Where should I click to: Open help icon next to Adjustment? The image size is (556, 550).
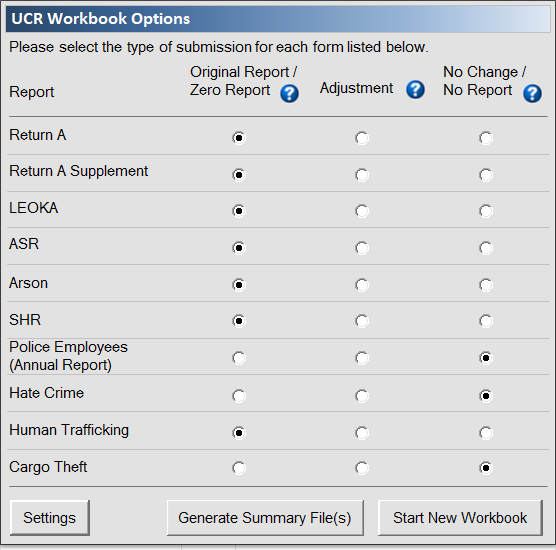(x=415, y=89)
